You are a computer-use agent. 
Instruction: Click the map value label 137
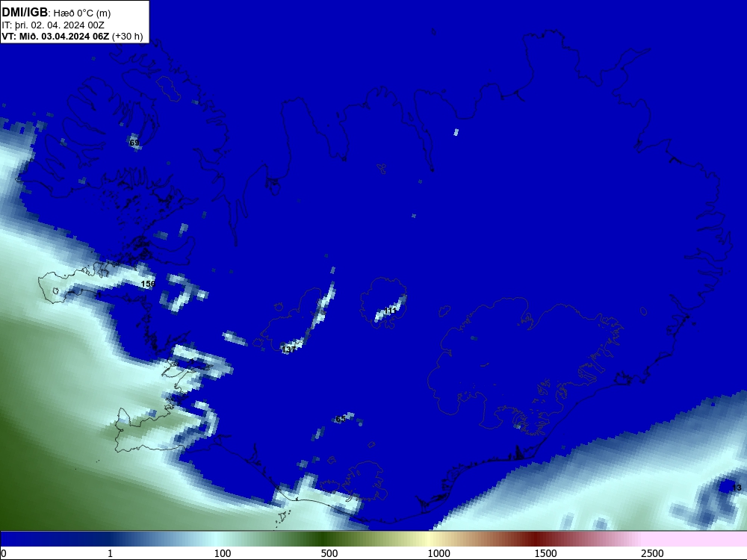289,349
